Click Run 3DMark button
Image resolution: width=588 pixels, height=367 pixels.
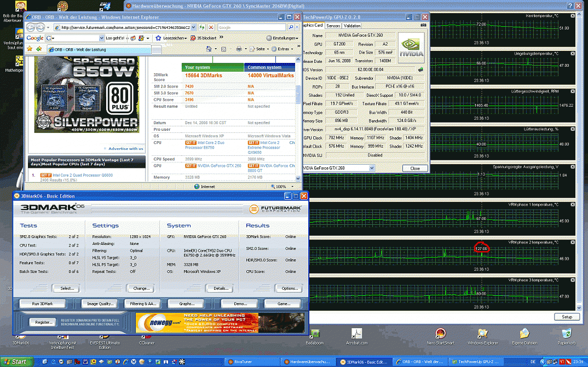pyautogui.click(x=42, y=304)
